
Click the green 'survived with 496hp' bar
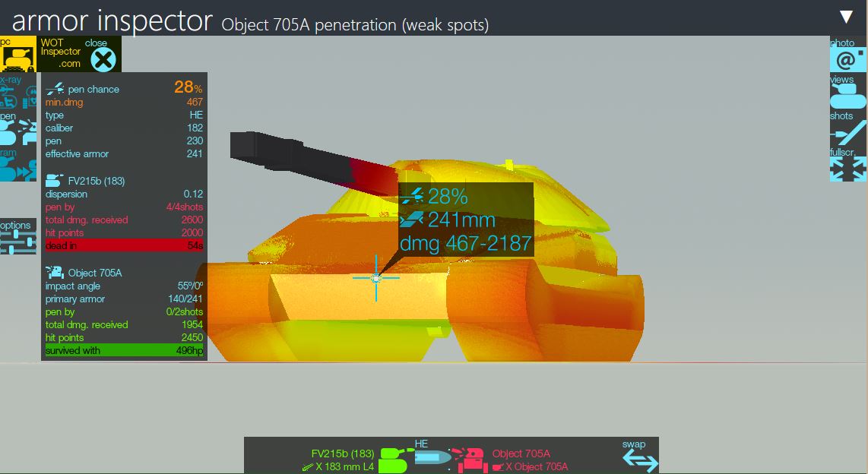[x=124, y=350]
